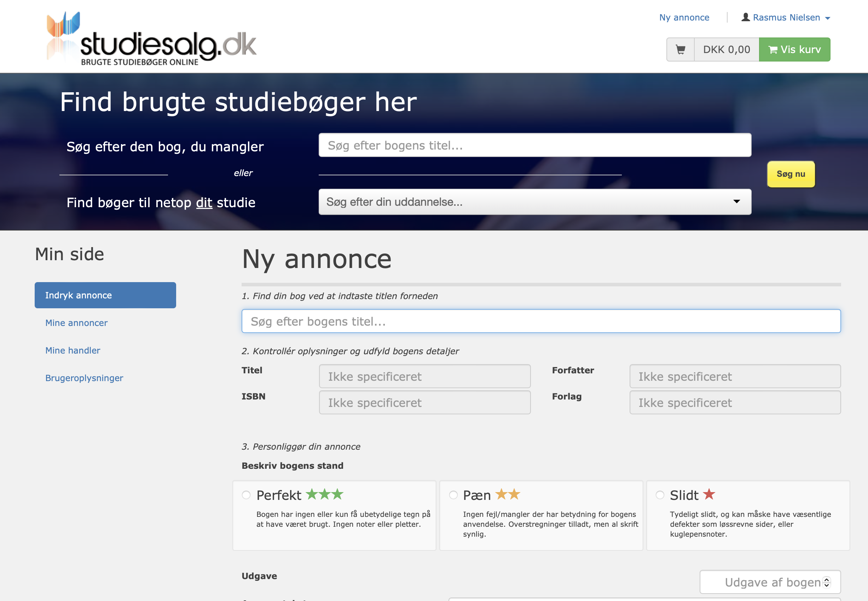Select the Pæn condition radio button
Viewport: 868px width, 601px height.
[453, 495]
